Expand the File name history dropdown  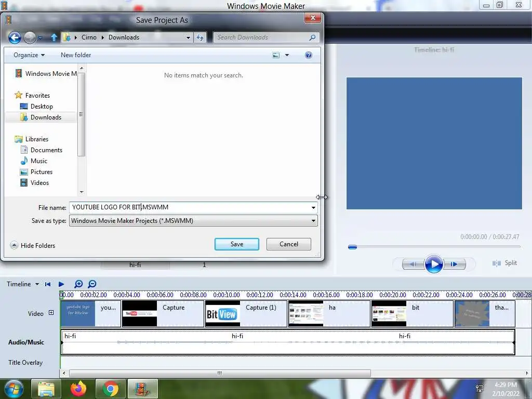coord(313,207)
